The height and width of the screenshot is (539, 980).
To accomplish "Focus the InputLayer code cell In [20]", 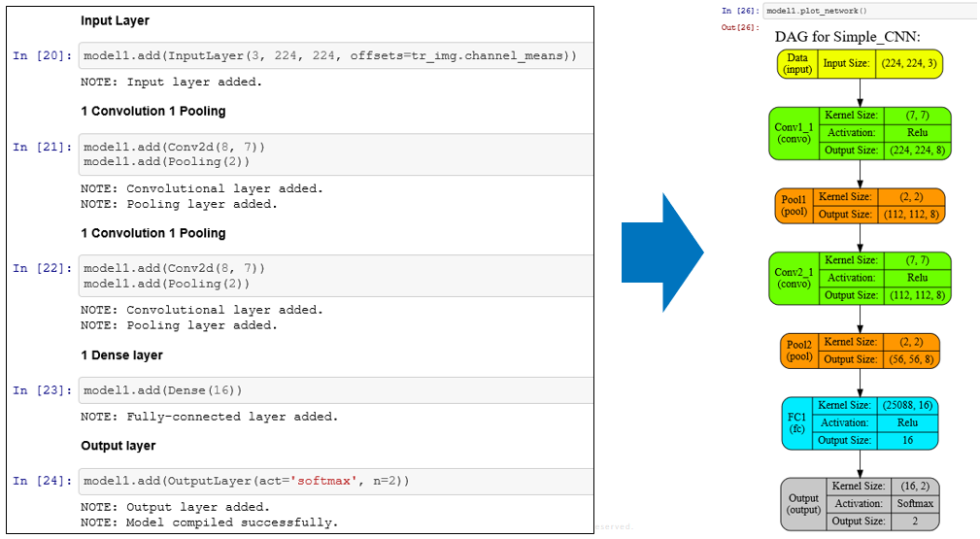I will (335, 56).
